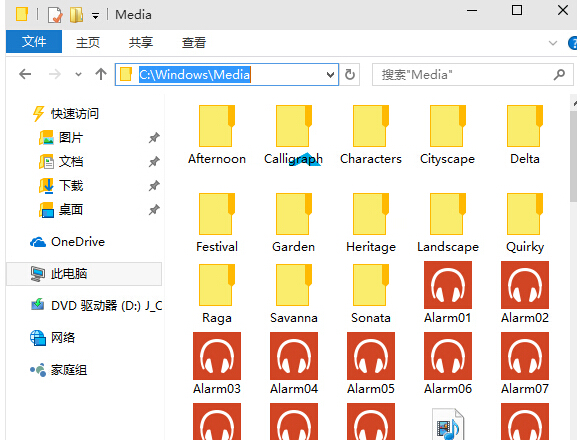This screenshot has height=441, width=580.
Task: Select 此电脑 in navigation pane
Action: pyautogui.click(x=84, y=274)
